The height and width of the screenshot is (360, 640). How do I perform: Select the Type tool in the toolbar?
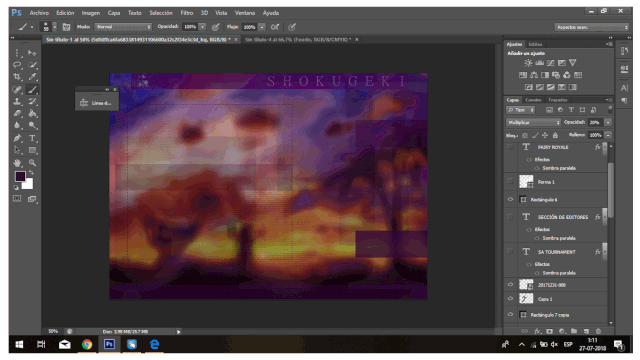[32, 138]
